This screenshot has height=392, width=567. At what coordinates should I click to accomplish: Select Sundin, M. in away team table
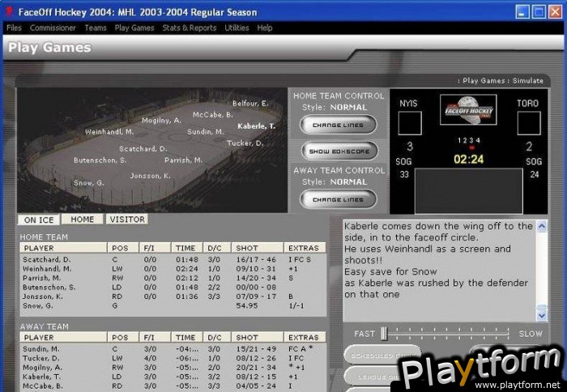tap(173, 349)
